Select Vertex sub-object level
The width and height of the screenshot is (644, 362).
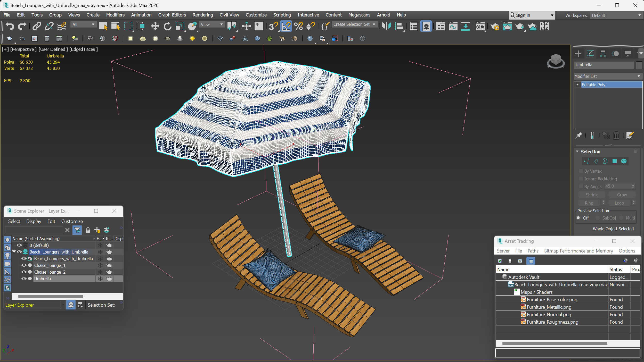tap(586, 161)
